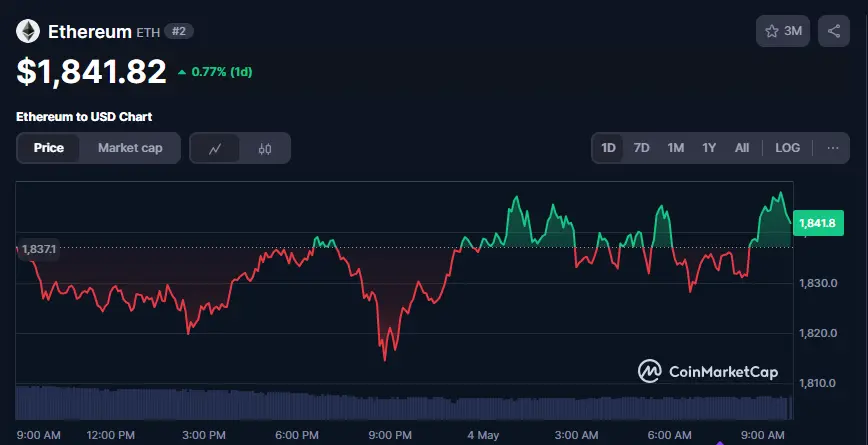This screenshot has width=868, height=445.
Task: Set chart range to 1Y
Action: tap(709, 148)
